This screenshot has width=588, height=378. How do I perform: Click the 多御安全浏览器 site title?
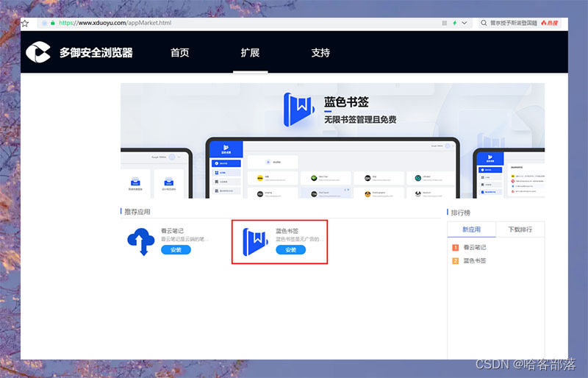(96, 52)
